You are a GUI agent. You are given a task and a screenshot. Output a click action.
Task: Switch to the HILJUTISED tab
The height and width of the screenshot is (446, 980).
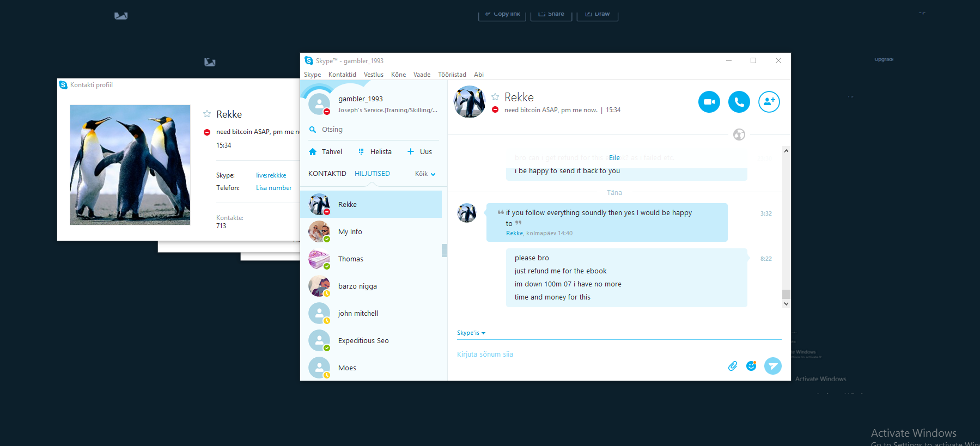[372, 174]
